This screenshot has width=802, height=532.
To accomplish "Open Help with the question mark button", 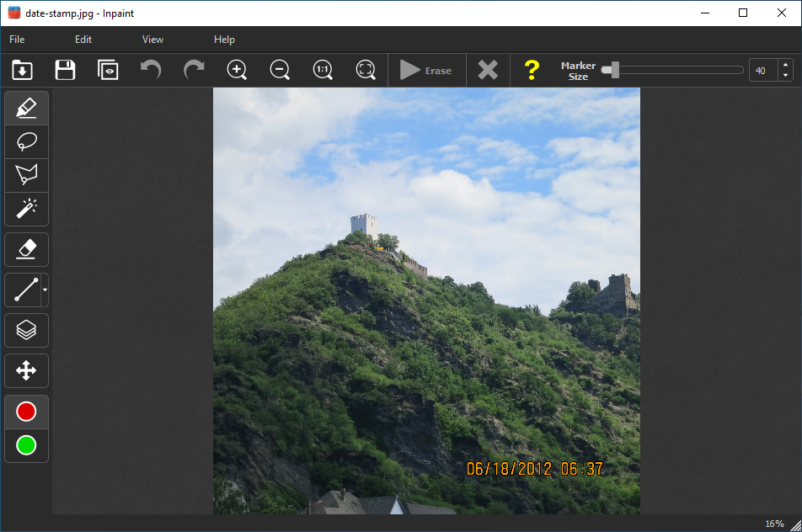I will [x=532, y=70].
